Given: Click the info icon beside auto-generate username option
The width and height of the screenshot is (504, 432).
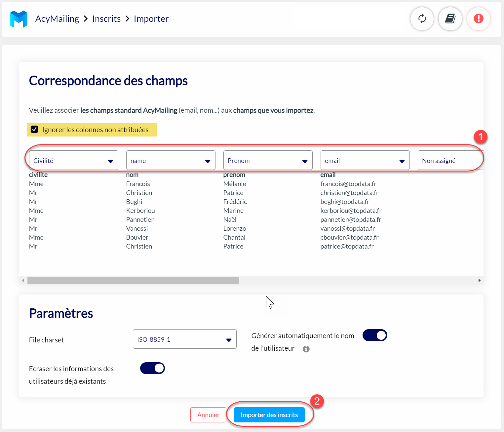Looking at the screenshot, I should [x=306, y=349].
